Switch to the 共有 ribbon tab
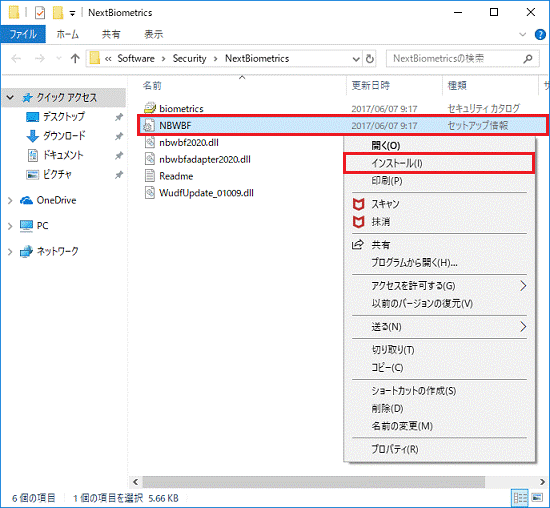Viewport: 550px width, 508px height. coord(111,34)
